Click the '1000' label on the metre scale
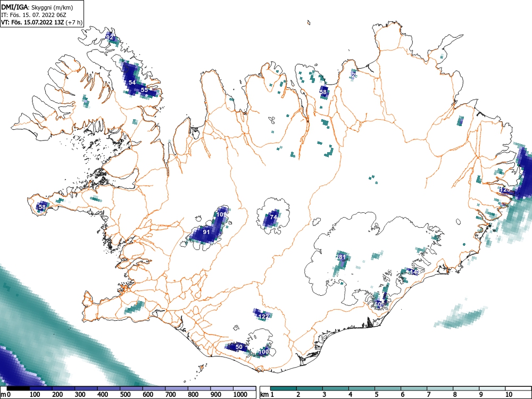The height and width of the screenshot is (399, 532). [x=240, y=395]
